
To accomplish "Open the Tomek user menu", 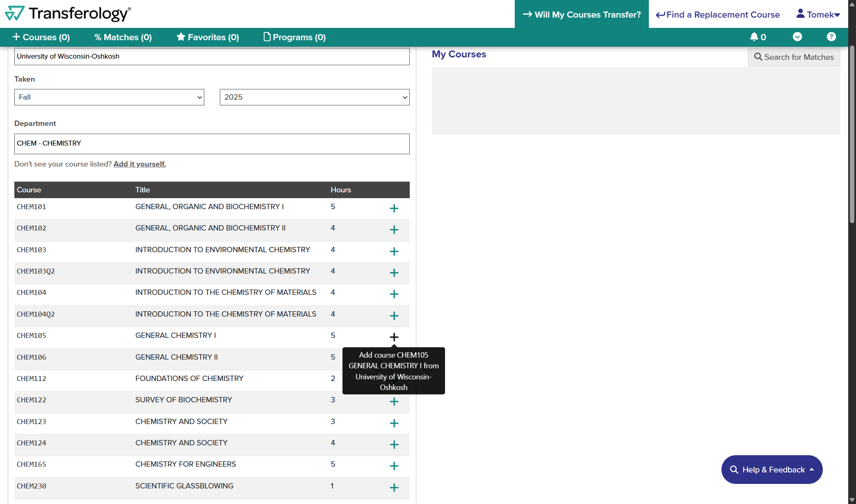I will pos(818,14).
